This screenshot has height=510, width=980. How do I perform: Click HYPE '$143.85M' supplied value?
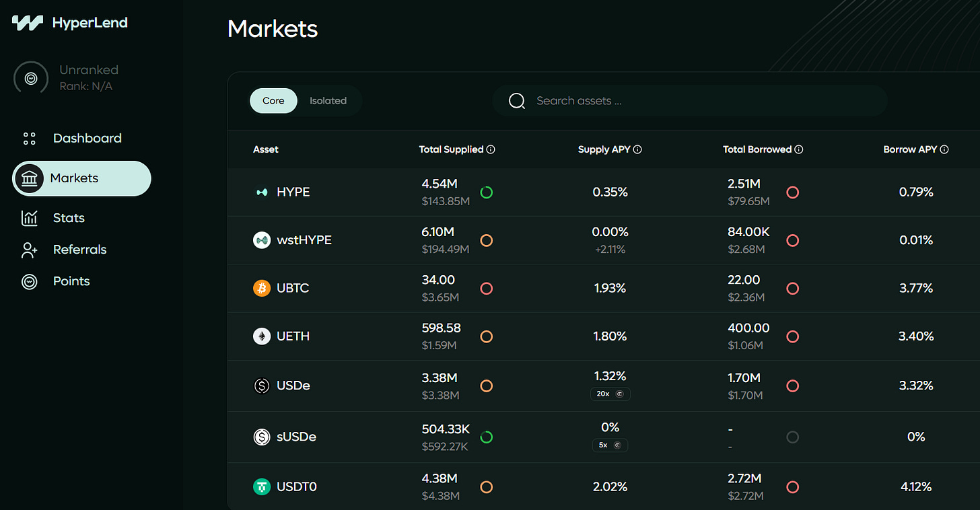[445, 201]
